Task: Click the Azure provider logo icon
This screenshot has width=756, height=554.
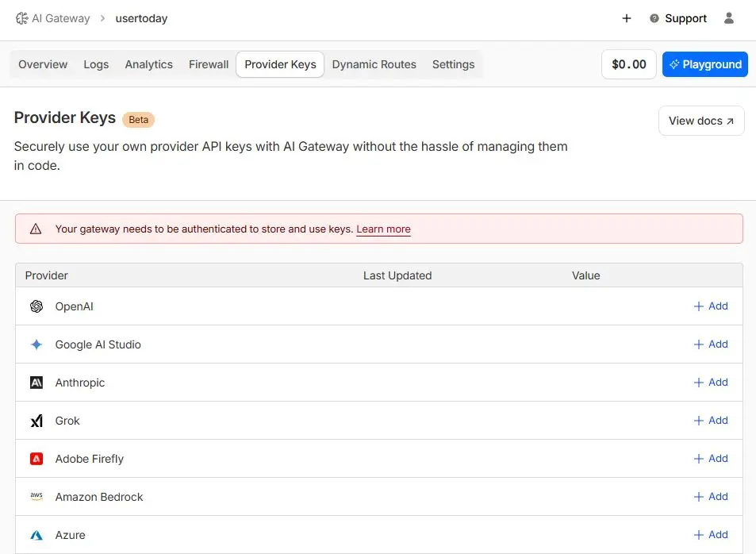Action: click(x=36, y=535)
